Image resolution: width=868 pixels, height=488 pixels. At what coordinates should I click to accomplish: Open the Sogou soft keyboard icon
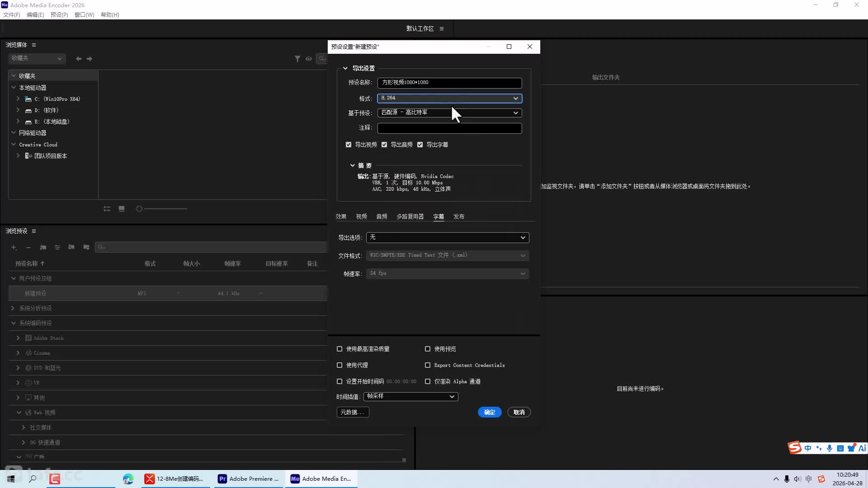(x=840, y=448)
